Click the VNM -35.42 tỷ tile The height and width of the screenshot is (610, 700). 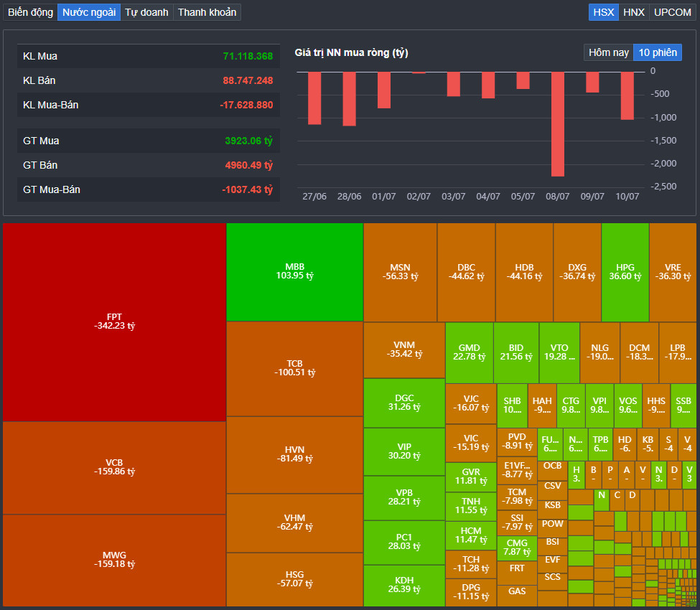tap(404, 349)
